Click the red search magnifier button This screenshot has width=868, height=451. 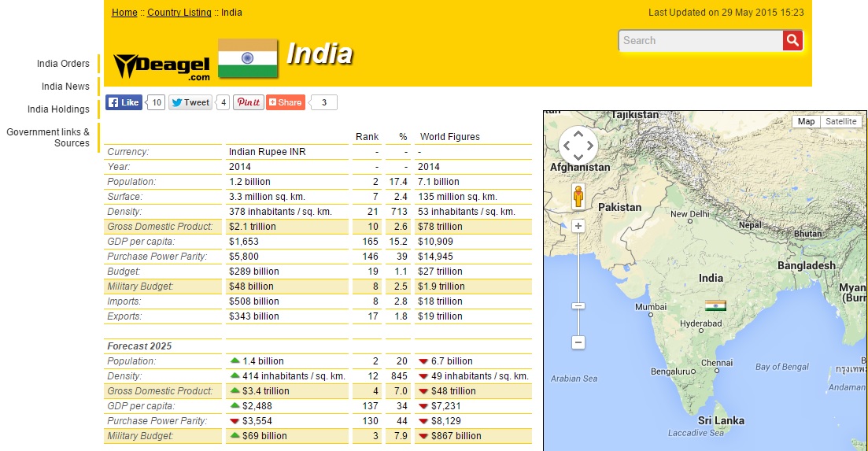pyautogui.click(x=792, y=40)
